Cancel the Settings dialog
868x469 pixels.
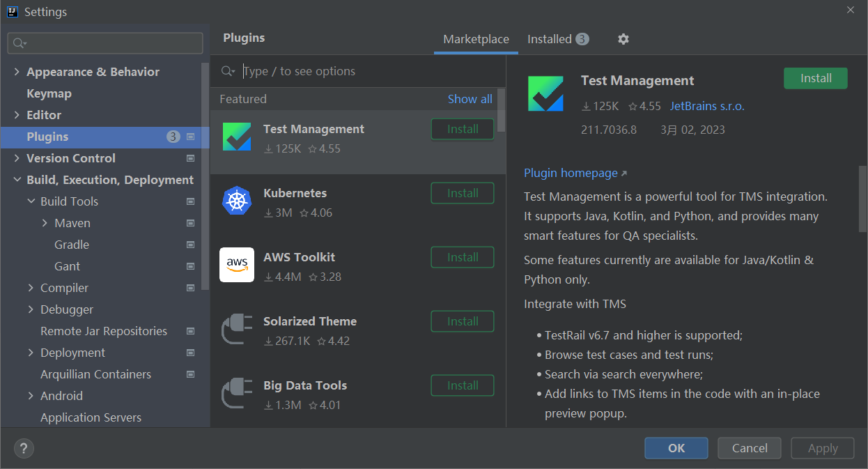tap(750, 448)
